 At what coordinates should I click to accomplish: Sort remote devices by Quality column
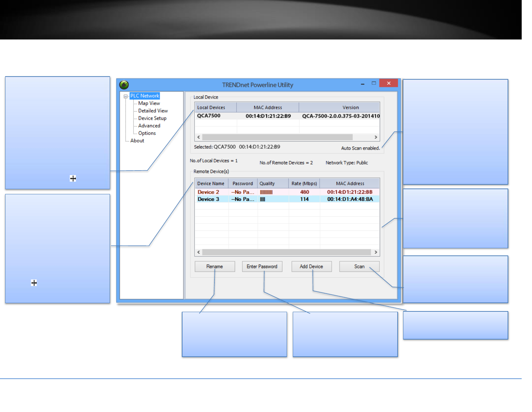[x=273, y=184]
